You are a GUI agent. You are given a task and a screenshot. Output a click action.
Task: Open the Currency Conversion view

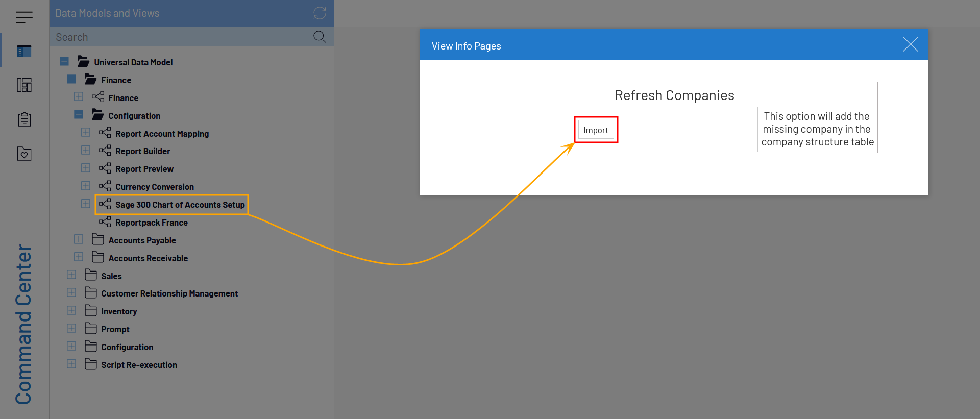[154, 187]
